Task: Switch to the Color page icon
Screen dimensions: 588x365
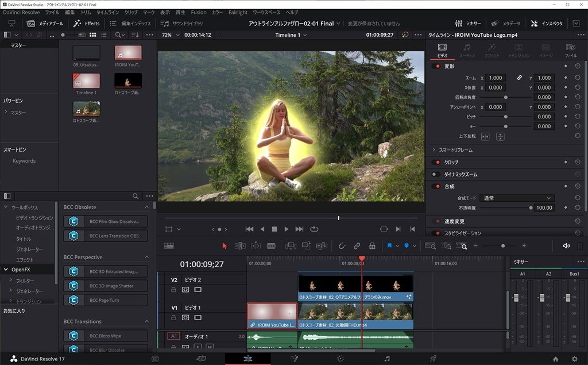Action: tap(340, 359)
